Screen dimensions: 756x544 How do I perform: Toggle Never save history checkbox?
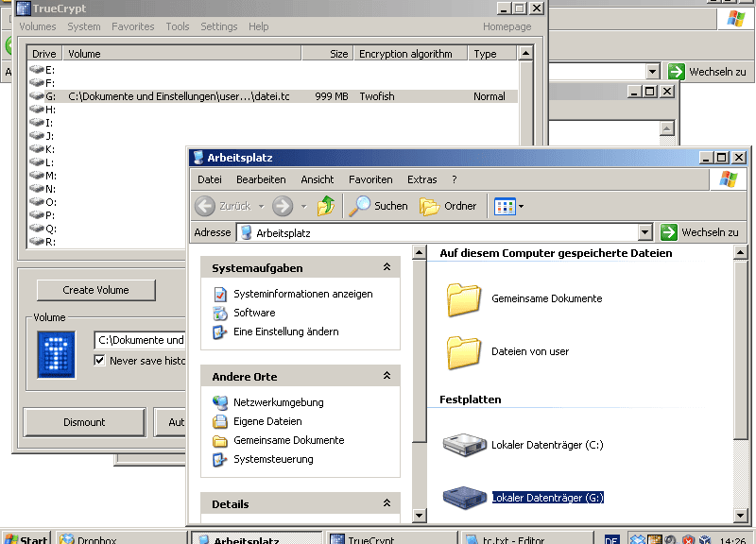click(x=99, y=361)
